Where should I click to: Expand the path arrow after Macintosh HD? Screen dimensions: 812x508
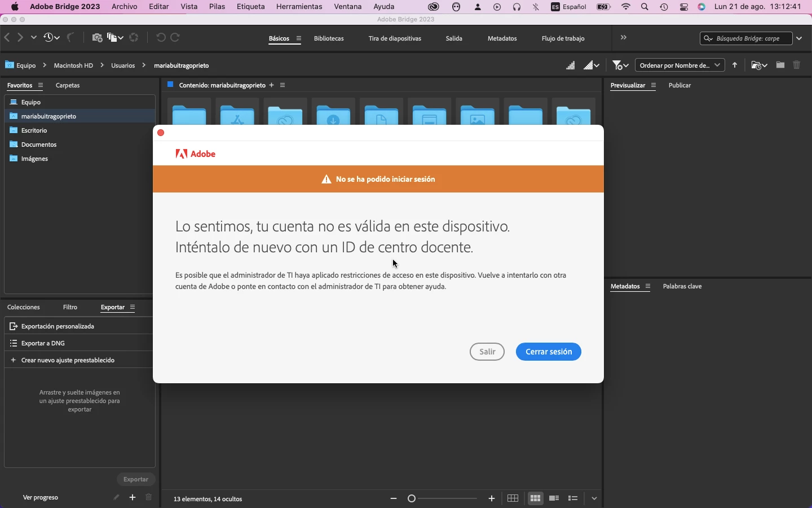[x=102, y=65]
